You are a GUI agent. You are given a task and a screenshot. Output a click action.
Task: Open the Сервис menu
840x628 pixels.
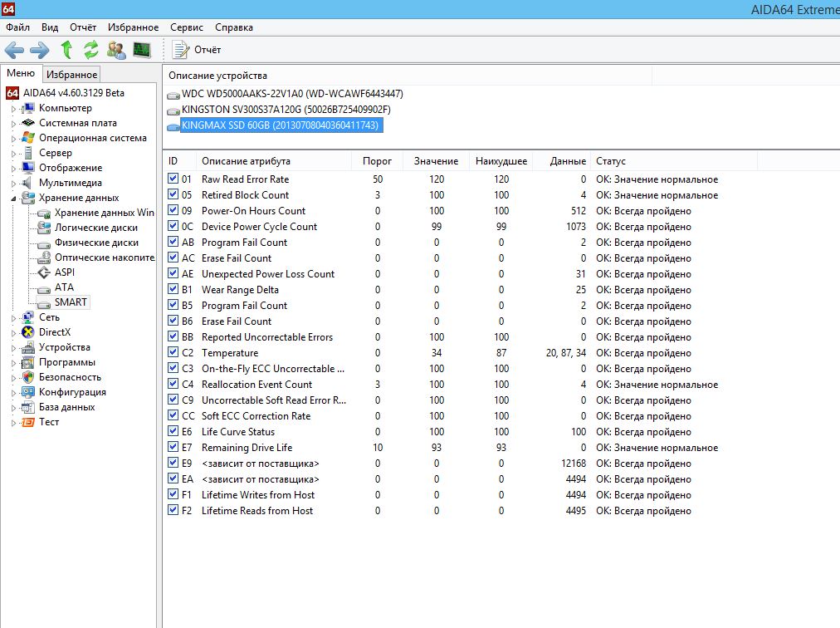[187, 27]
